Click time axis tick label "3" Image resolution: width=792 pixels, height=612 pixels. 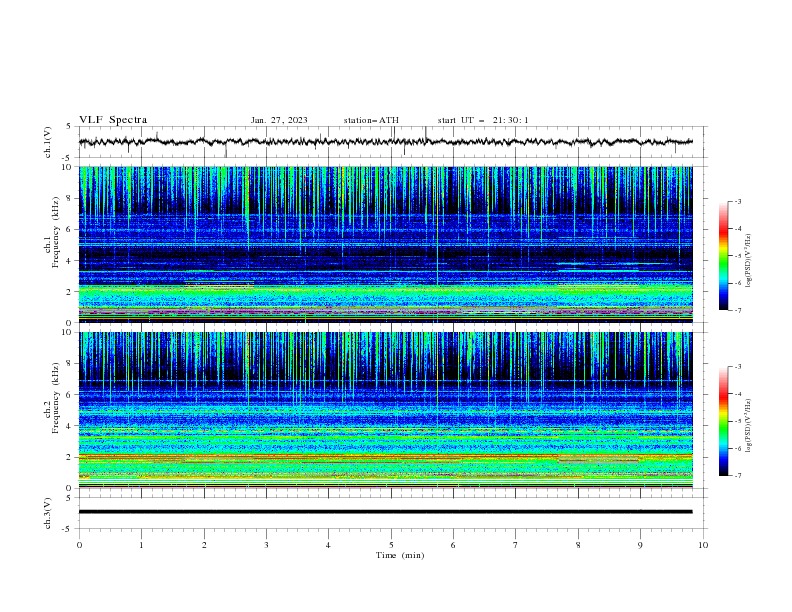tap(266, 545)
